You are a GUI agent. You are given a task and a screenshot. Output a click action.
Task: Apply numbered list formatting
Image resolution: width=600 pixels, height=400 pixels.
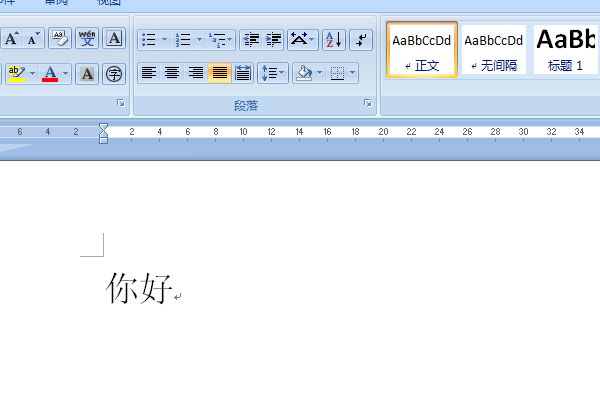183,40
